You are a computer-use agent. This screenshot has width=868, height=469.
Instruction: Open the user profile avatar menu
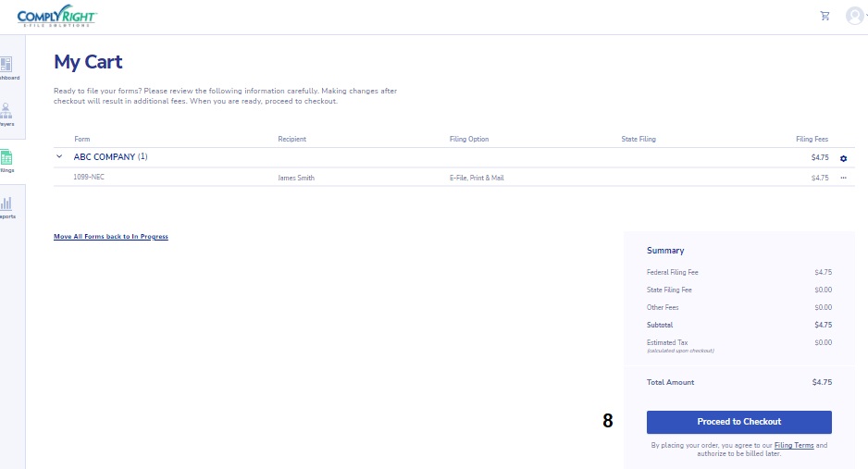tap(855, 16)
